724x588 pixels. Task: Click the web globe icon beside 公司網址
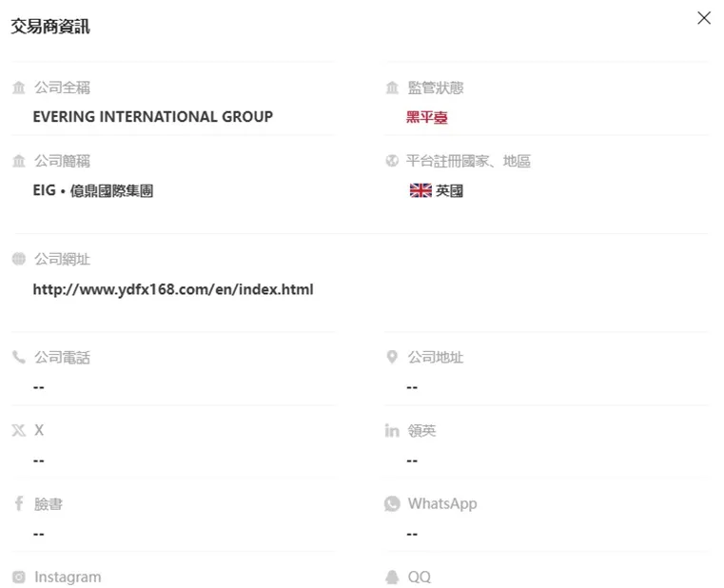[x=18, y=259]
